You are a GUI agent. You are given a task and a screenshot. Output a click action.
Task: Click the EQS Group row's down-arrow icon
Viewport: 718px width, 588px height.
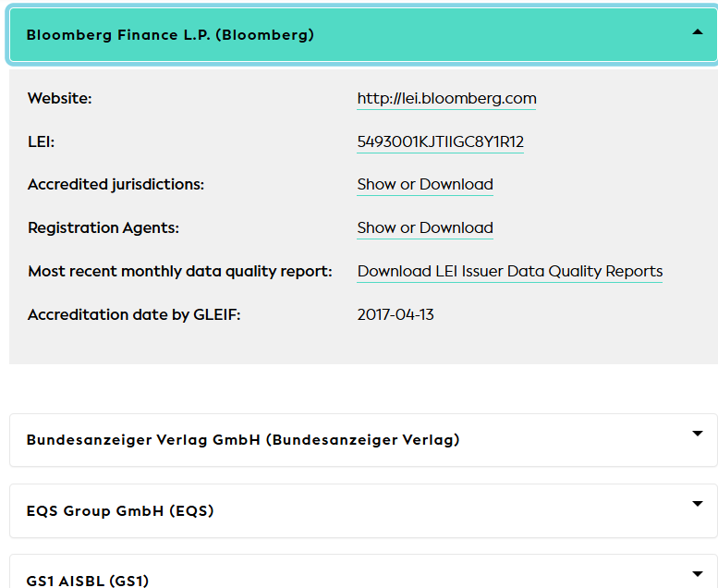[698, 504]
